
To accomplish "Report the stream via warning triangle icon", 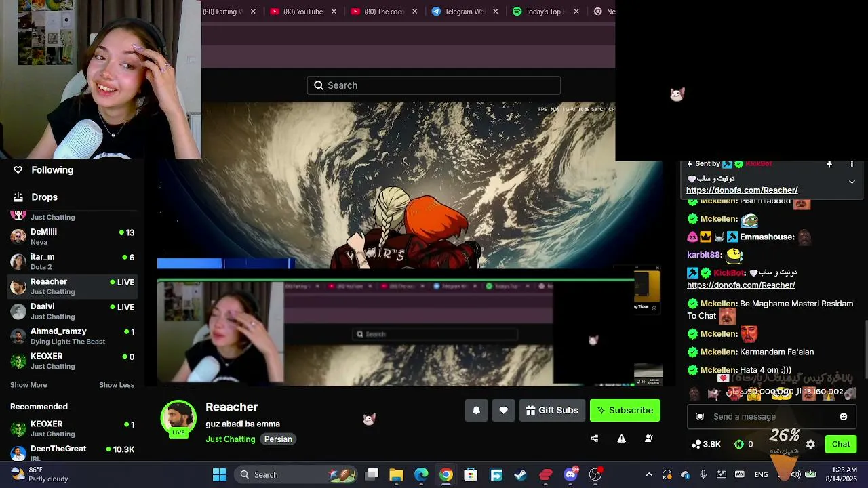I will (621, 439).
